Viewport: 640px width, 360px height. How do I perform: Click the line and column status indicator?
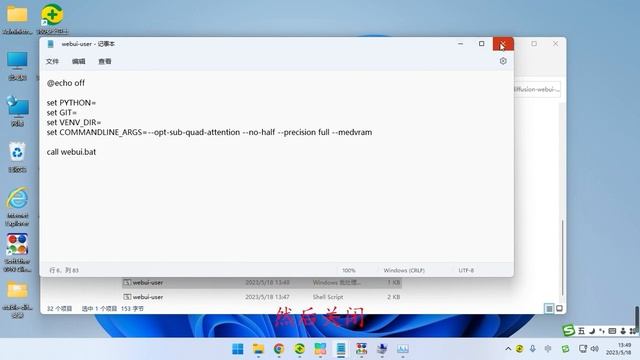pos(64,270)
